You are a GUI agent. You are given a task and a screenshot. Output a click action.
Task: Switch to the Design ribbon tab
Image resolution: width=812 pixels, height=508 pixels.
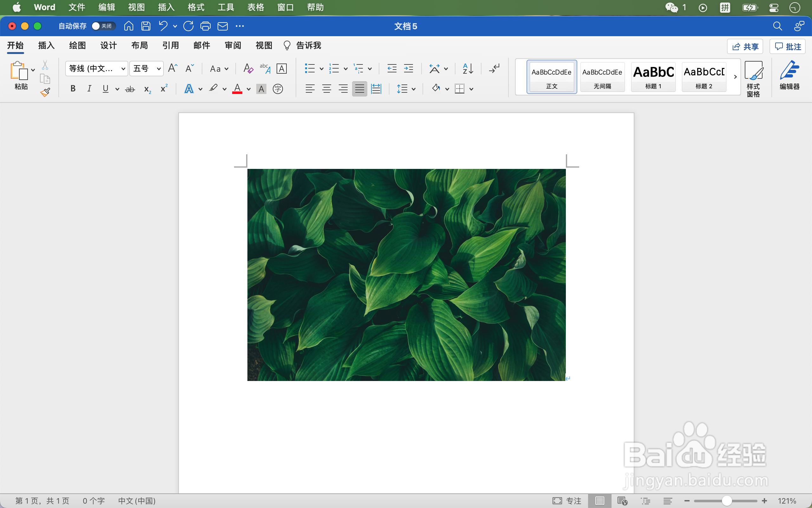108,45
